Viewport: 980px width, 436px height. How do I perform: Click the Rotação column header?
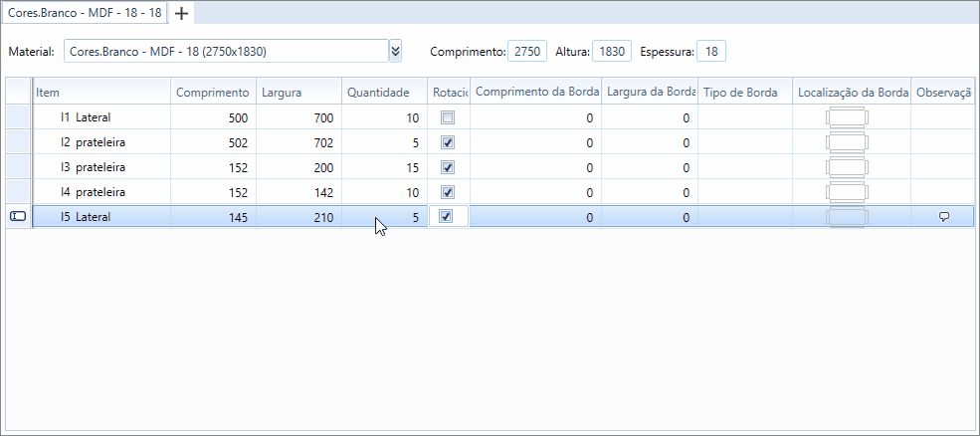point(449,92)
